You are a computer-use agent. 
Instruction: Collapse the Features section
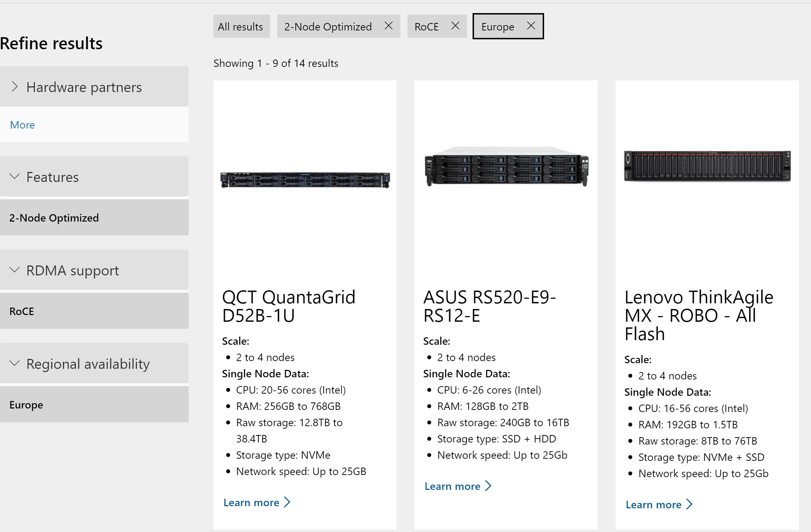pyautogui.click(x=94, y=176)
